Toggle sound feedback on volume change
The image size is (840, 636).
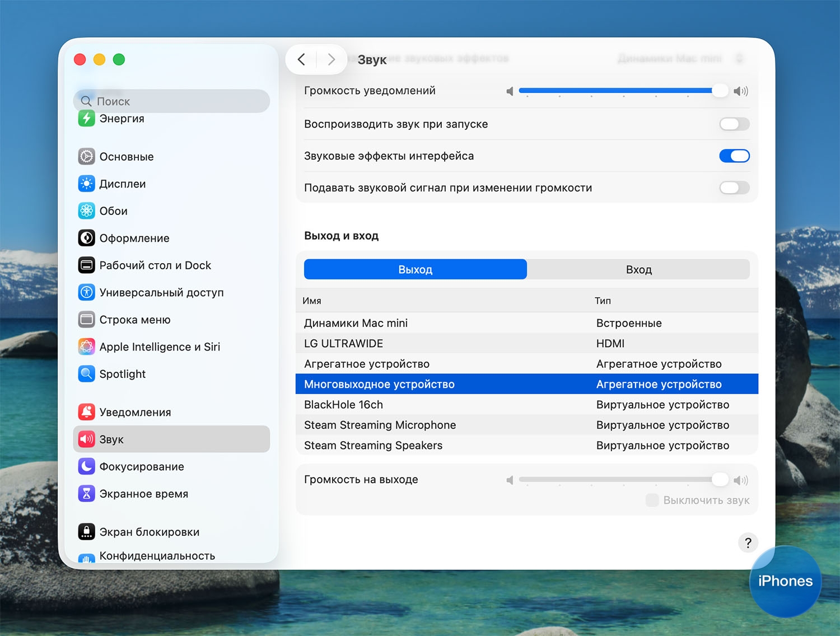coord(734,188)
